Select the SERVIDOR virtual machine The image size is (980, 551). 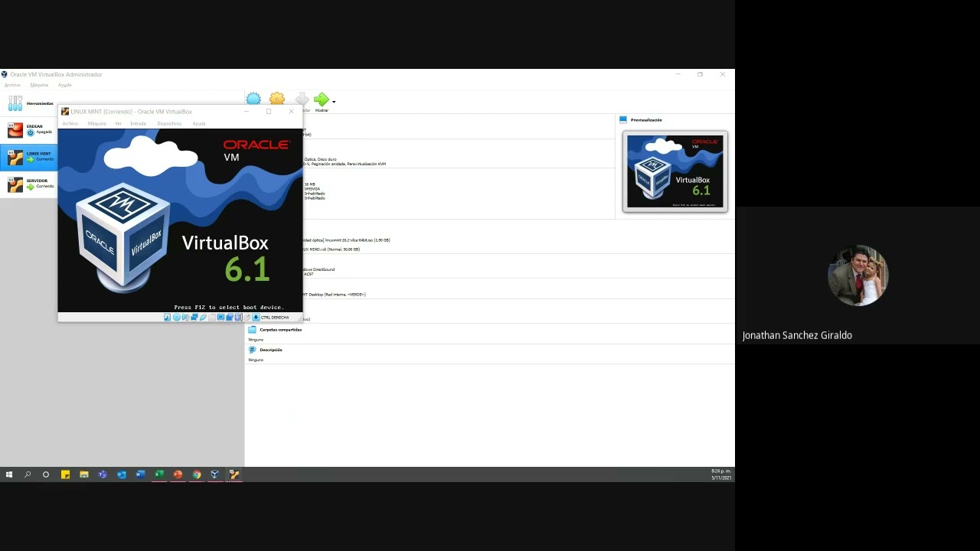[29, 184]
